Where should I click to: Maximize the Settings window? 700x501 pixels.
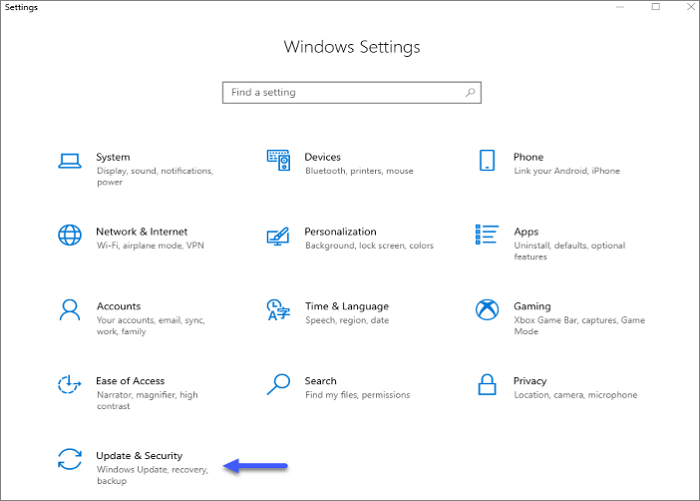click(x=656, y=7)
